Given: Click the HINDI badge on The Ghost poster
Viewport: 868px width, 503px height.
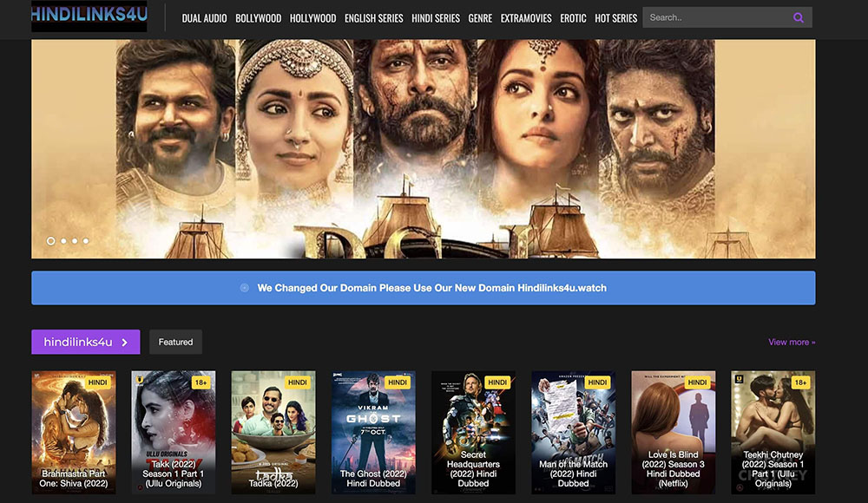Looking at the screenshot, I should (396, 382).
